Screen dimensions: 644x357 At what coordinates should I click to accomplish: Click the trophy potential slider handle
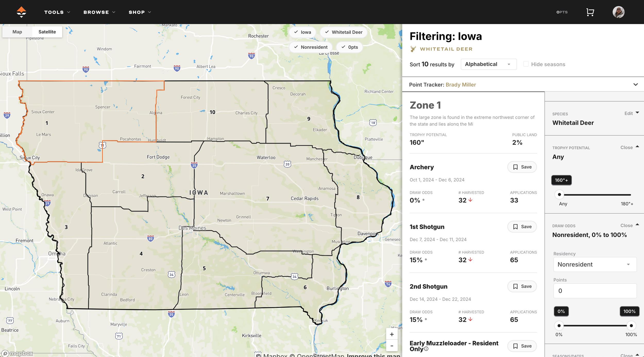(x=559, y=195)
